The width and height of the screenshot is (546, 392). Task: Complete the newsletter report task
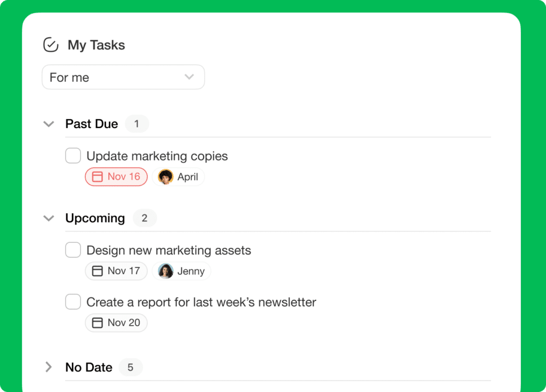pos(73,301)
